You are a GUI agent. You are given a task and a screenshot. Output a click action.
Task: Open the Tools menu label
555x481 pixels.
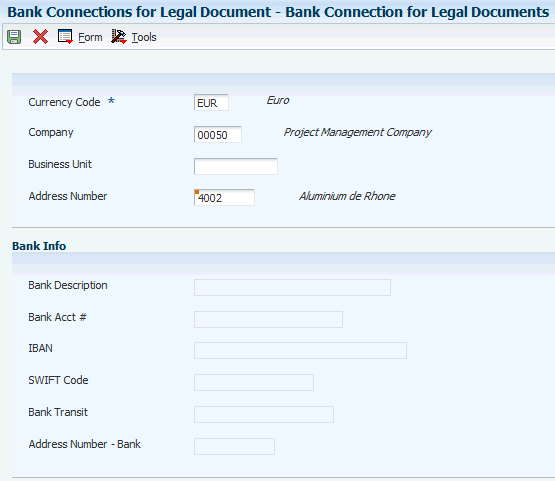pyautogui.click(x=144, y=37)
